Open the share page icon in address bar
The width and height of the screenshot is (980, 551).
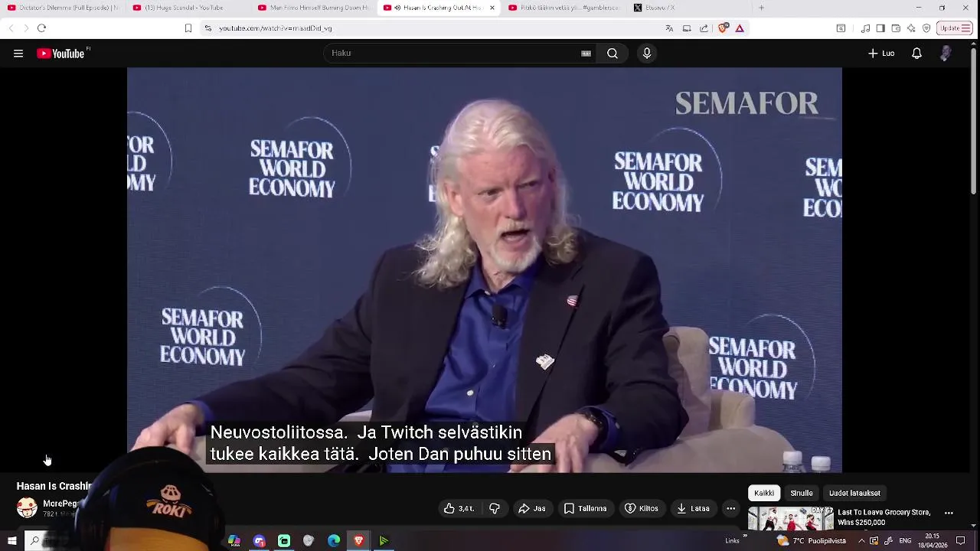pos(704,28)
